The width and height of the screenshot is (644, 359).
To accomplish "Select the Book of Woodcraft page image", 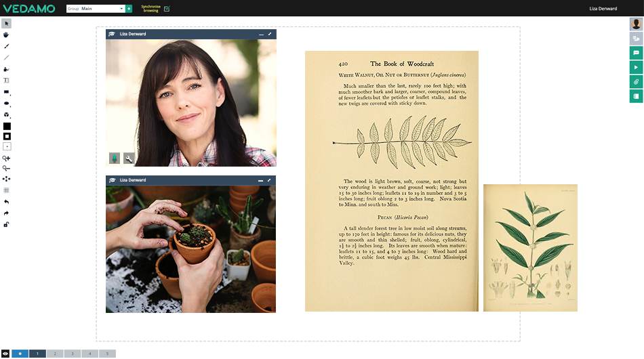I will (x=392, y=181).
